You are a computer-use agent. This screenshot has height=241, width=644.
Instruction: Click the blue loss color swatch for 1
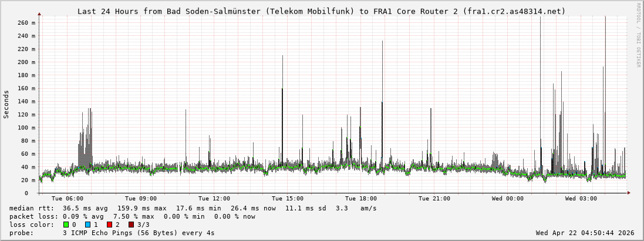87,225
